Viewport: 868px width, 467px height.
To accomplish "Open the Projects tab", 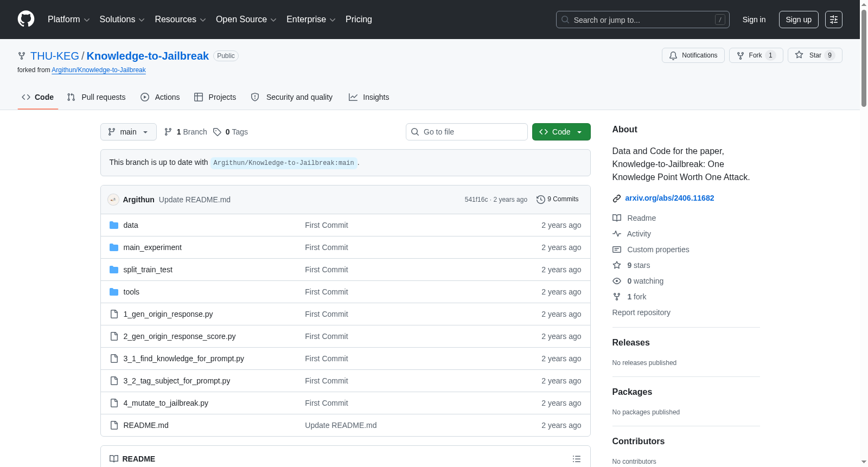I will (x=215, y=97).
